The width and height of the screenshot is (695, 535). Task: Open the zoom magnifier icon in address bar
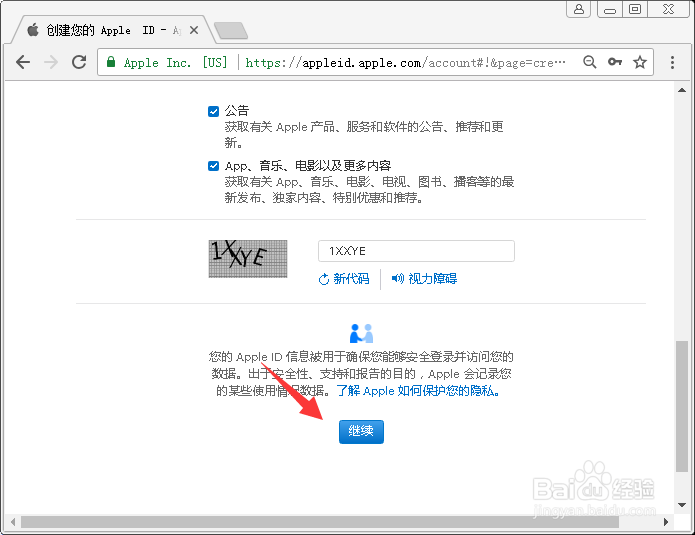(x=589, y=62)
